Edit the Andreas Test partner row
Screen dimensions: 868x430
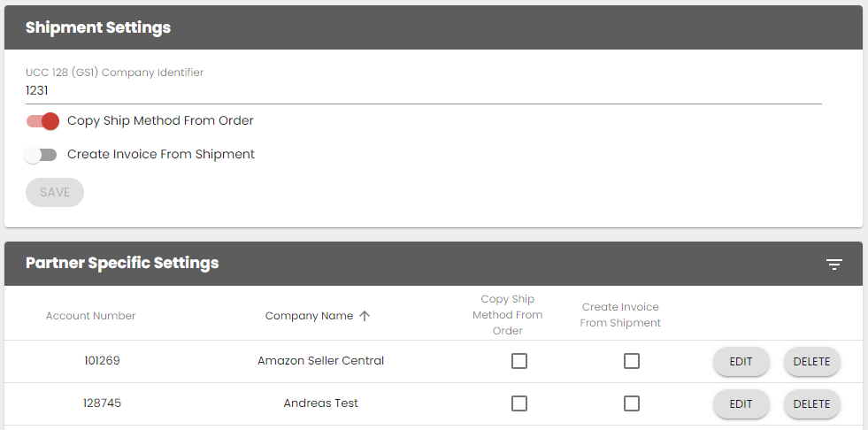click(x=741, y=404)
